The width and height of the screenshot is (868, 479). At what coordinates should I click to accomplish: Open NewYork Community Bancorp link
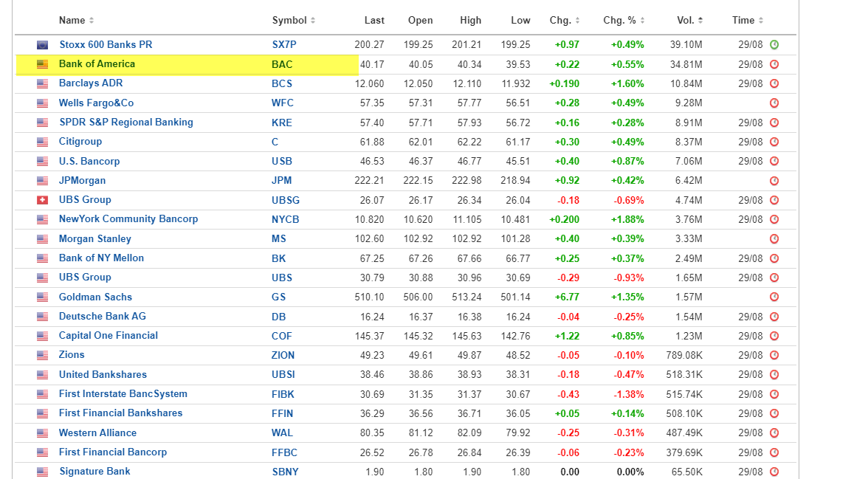(128, 219)
